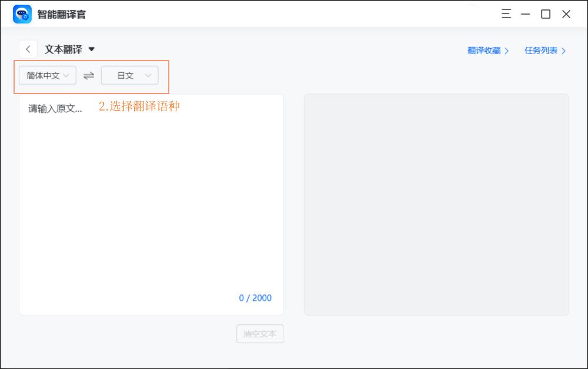Go back using the left arrow button
The image size is (588, 369).
coord(28,49)
